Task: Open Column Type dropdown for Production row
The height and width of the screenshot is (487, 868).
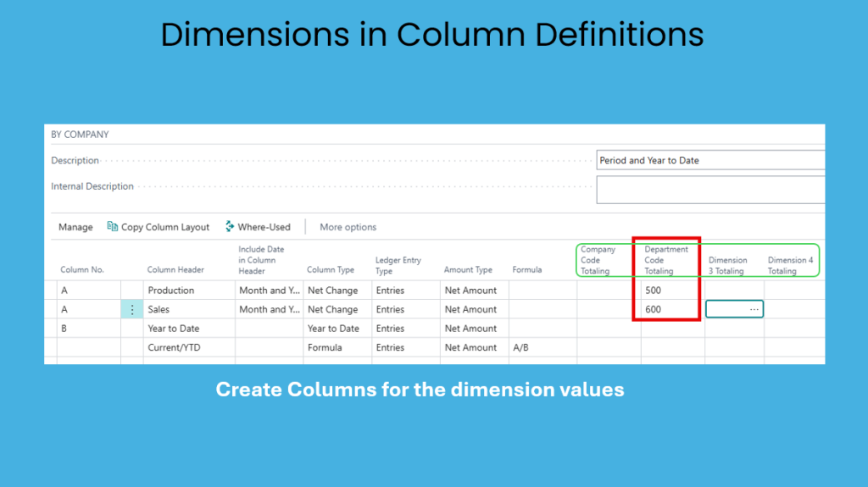Action: point(337,291)
